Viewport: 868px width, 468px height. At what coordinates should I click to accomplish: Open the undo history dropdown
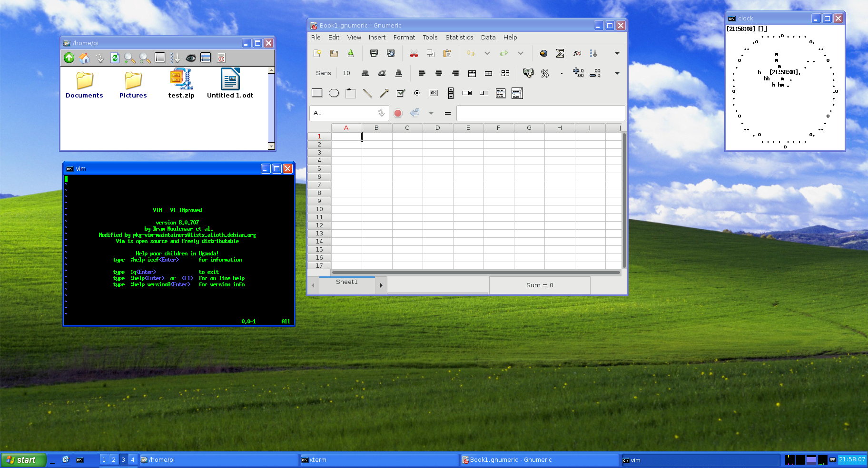click(x=487, y=53)
